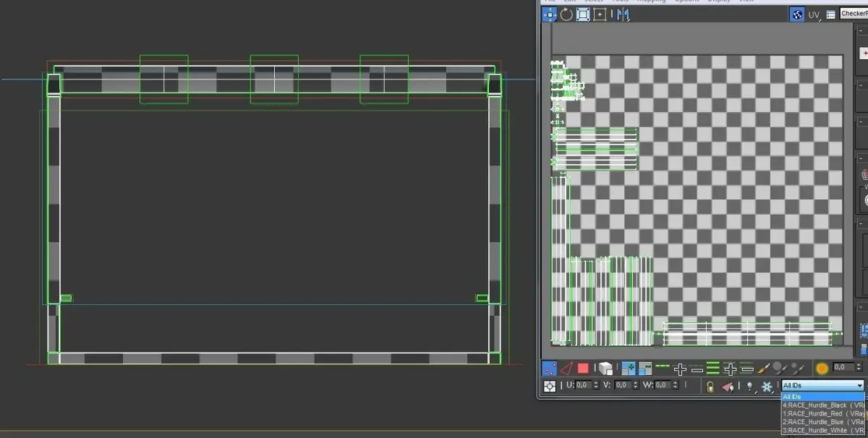Viewport: 868px width, 438px height.
Task: Click the Grow UV selection icon
Action: pyautogui.click(x=629, y=369)
